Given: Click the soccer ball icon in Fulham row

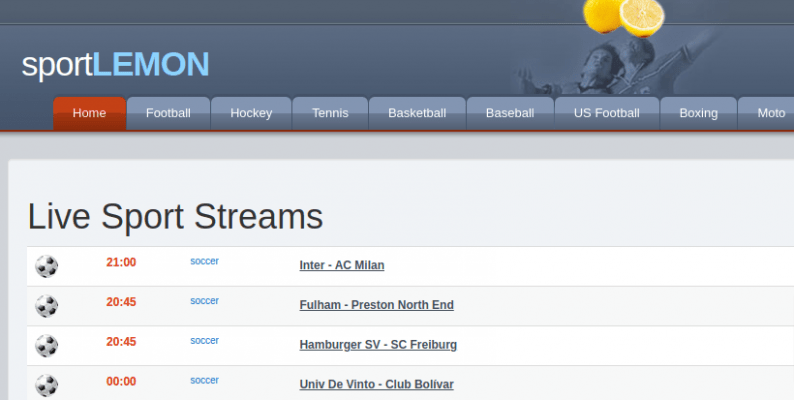Looking at the screenshot, I should 47,305.
